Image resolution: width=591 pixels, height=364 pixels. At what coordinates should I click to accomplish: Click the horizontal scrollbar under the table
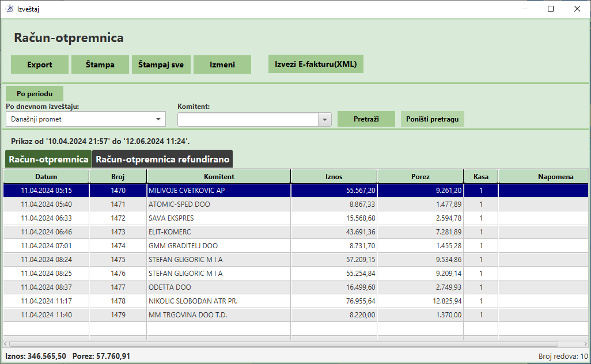(x=288, y=343)
